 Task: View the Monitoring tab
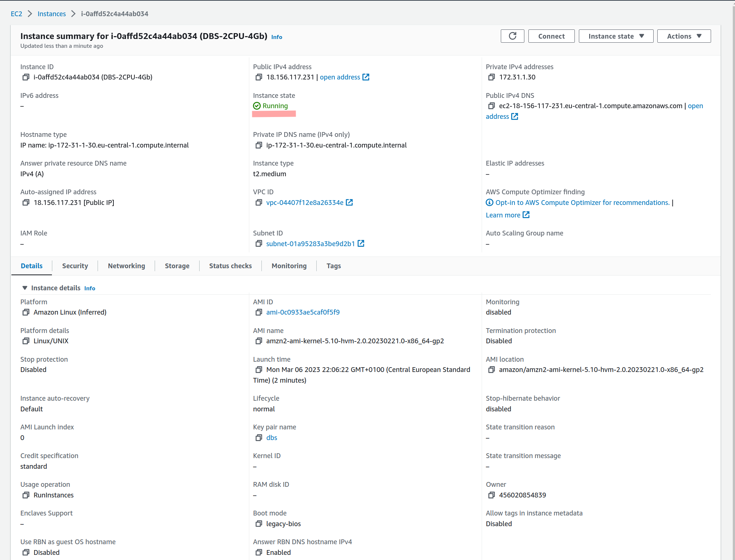pyautogui.click(x=289, y=266)
